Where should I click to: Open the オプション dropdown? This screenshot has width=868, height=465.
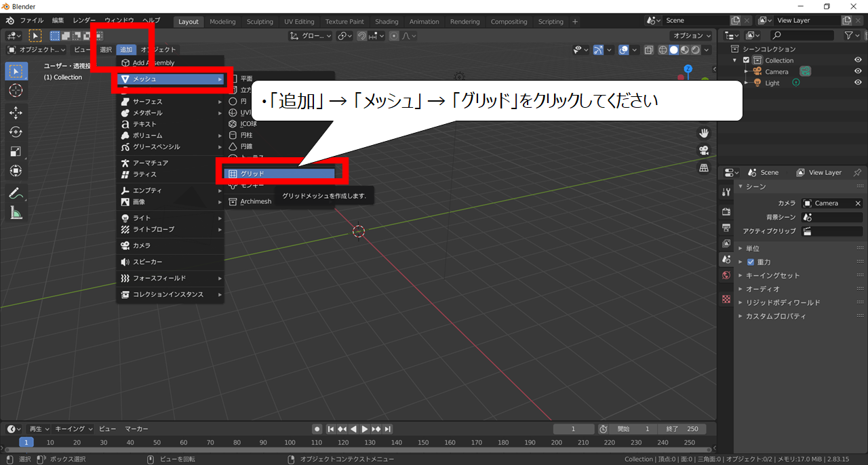click(690, 36)
